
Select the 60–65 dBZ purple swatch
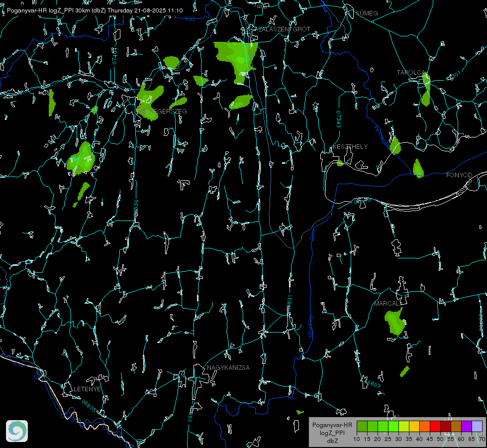tap(467, 426)
